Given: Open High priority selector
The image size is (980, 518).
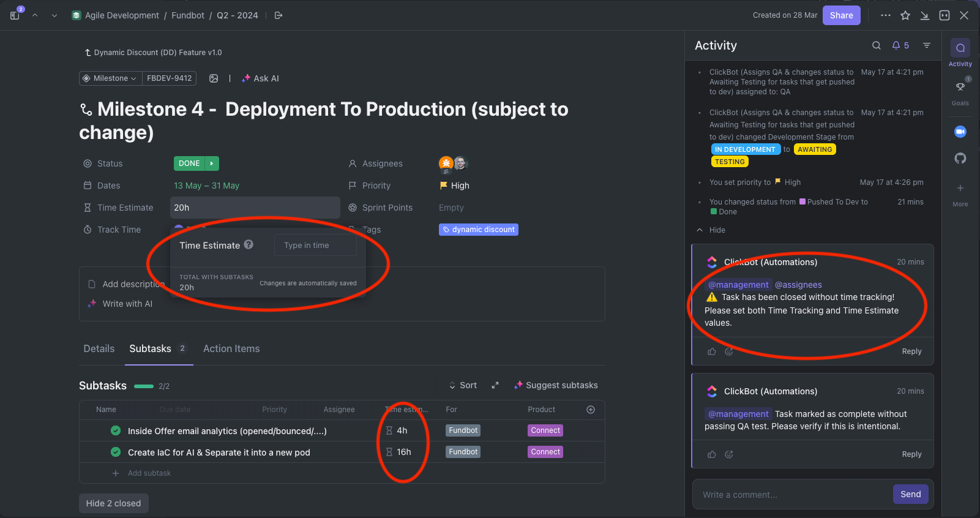Looking at the screenshot, I should point(455,186).
